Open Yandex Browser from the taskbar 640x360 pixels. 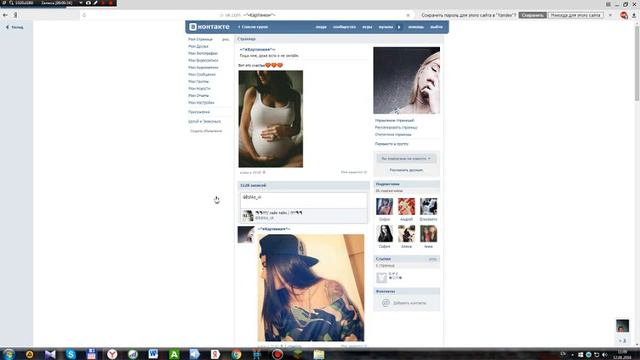click(112, 354)
